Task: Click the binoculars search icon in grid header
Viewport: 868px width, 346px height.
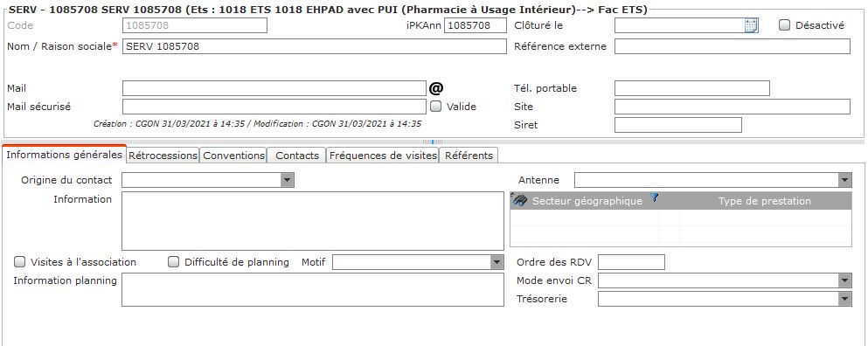Action: [518, 200]
